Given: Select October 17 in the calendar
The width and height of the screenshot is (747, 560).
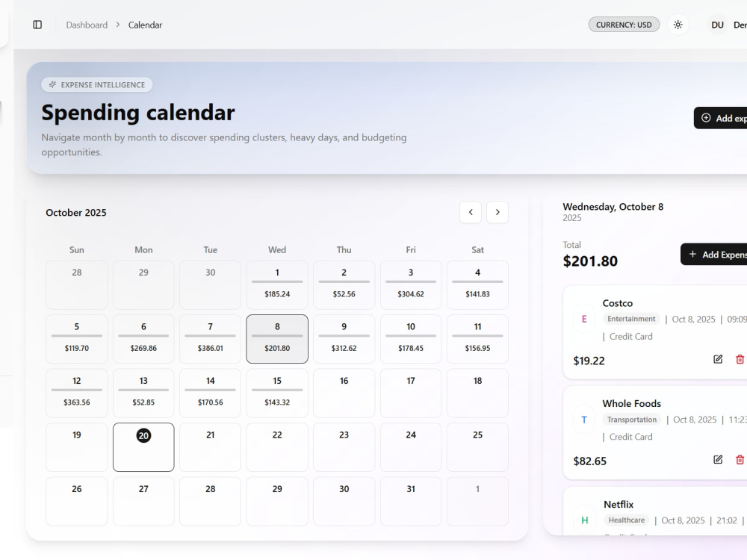Looking at the screenshot, I should (x=411, y=393).
